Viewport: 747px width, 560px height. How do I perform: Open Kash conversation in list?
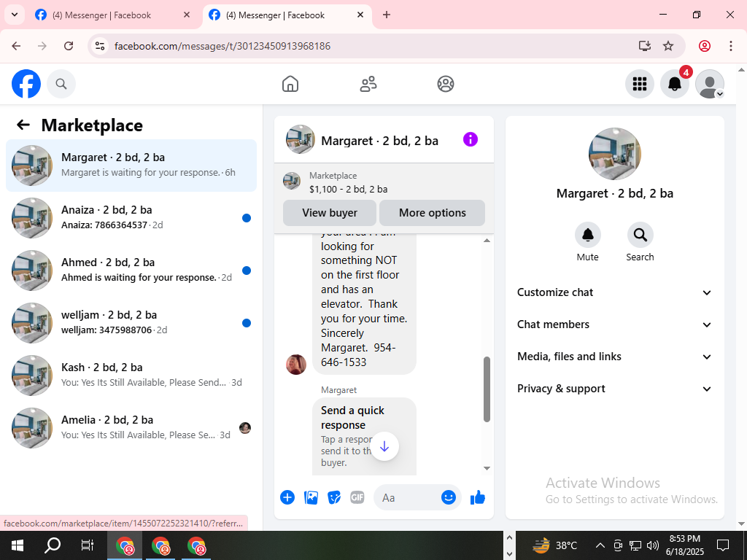pyautogui.click(x=131, y=375)
